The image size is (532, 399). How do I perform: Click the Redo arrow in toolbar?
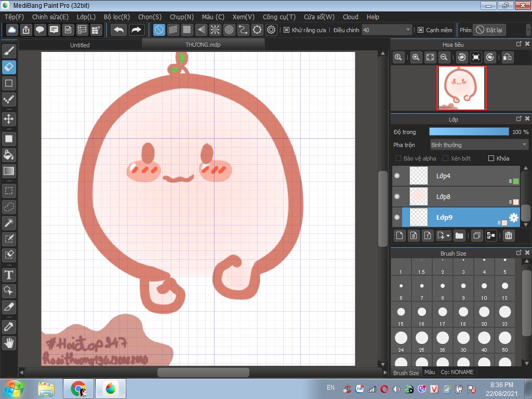(x=136, y=30)
